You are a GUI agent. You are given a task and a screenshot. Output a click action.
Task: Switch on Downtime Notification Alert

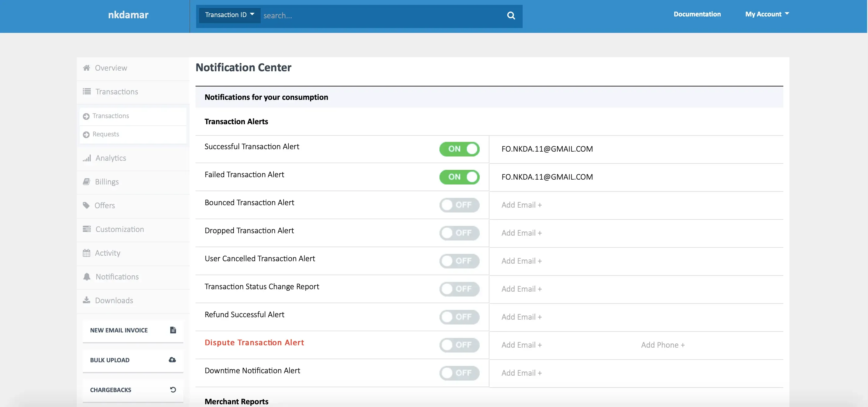pos(459,373)
